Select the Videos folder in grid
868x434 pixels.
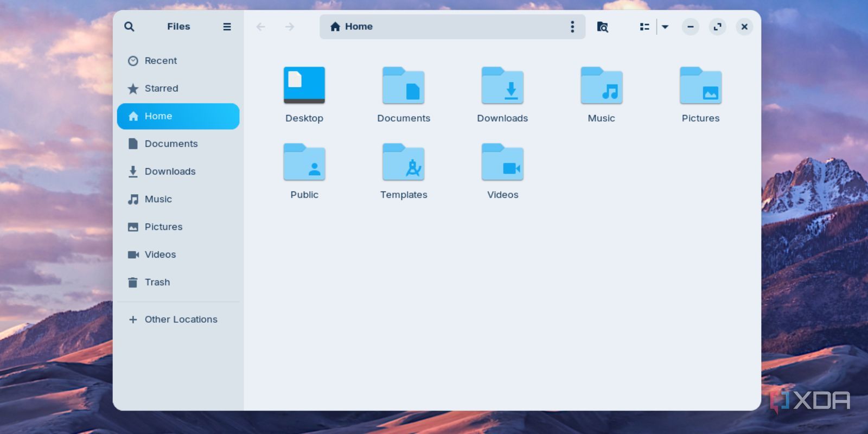pos(502,162)
